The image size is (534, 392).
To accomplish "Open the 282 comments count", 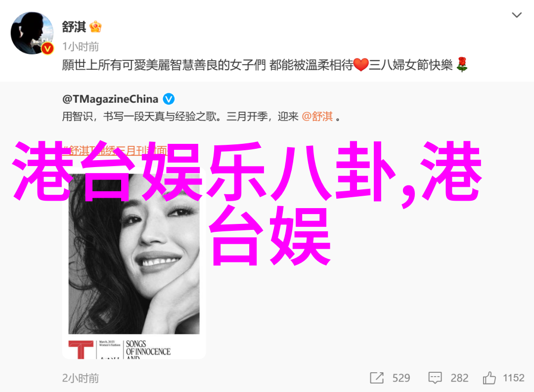I will 459,378.
